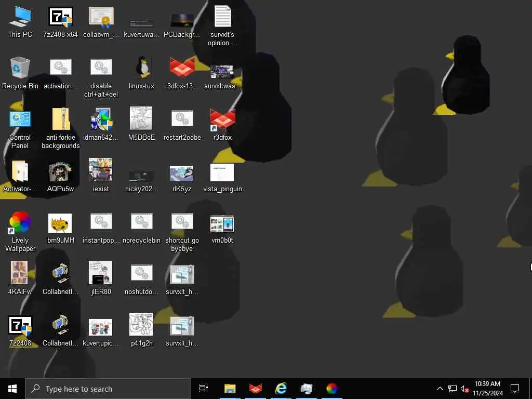Open the Action Center notifications icon
The height and width of the screenshot is (399, 532).
[515, 389]
